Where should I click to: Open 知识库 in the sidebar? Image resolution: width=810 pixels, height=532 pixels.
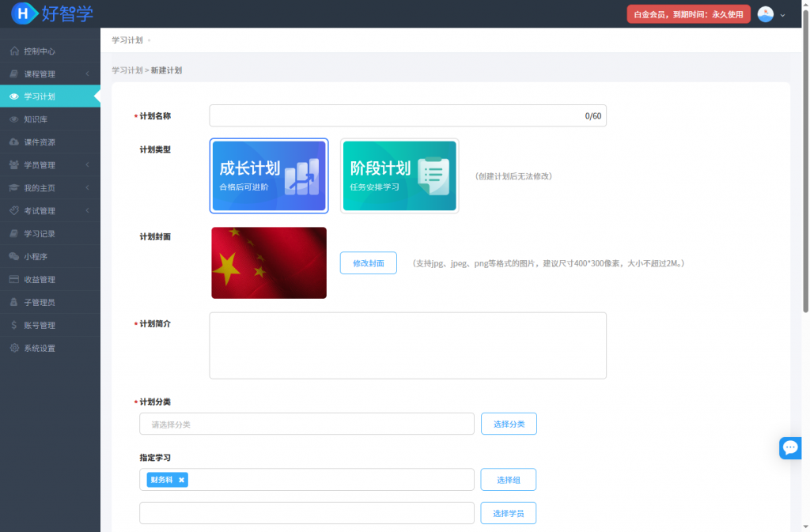(50, 119)
